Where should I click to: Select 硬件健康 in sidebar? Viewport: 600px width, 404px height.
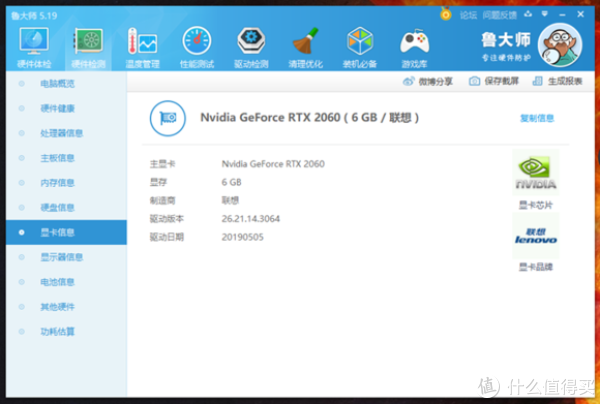[66, 108]
